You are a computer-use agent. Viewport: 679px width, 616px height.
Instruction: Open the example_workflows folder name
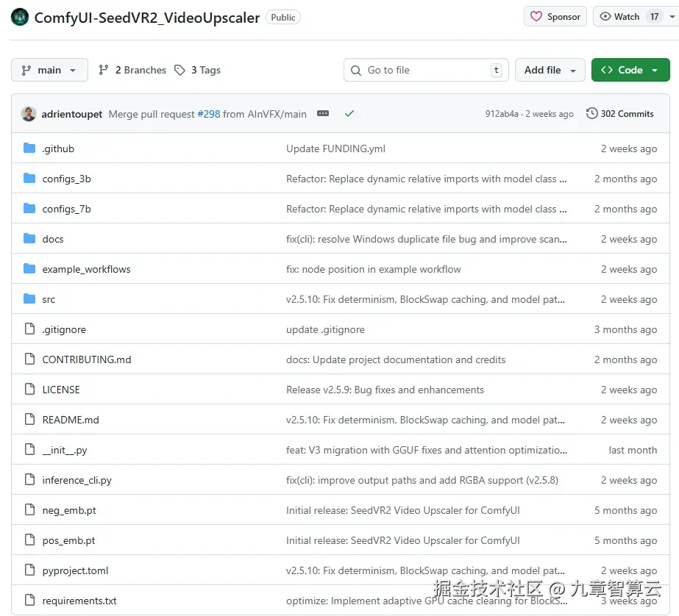tap(86, 270)
